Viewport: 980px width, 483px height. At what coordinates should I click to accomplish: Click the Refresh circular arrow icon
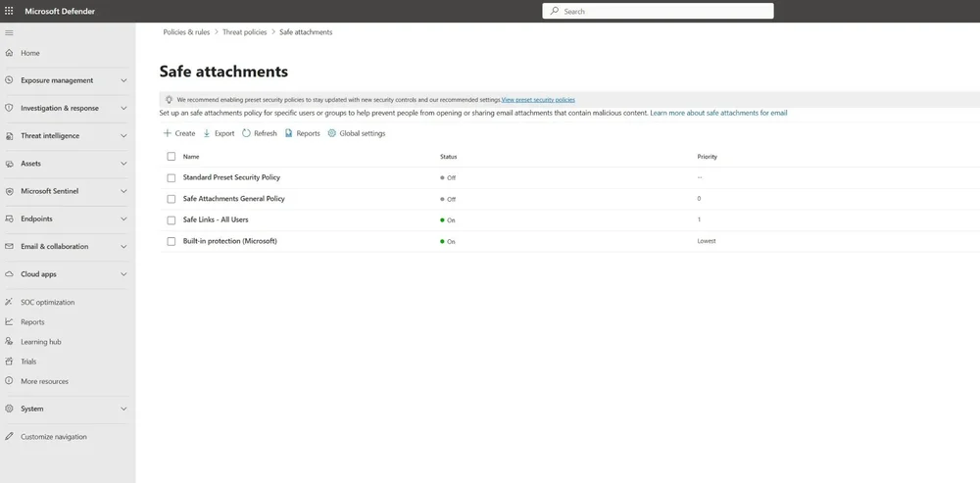pyautogui.click(x=246, y=133)
